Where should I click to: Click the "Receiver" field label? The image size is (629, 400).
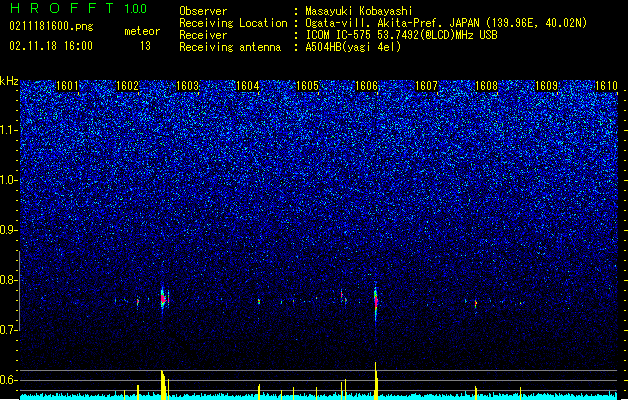(203, 35)
